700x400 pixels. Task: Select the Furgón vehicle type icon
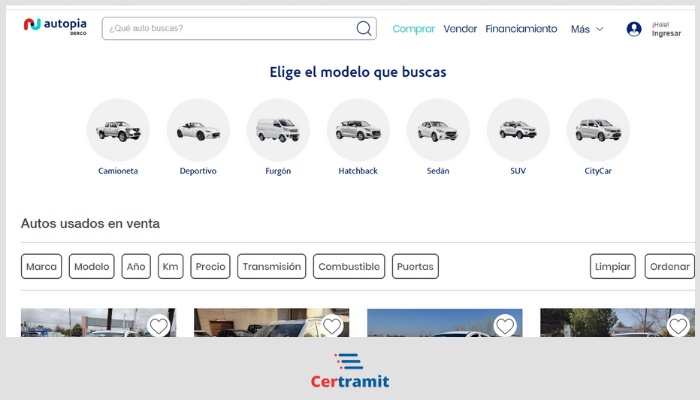(x=278, y=130)
